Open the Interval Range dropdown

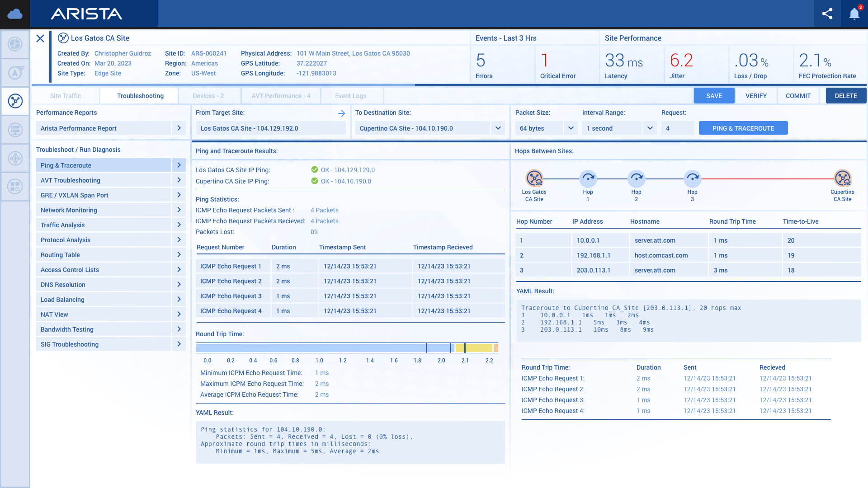[650, 128]
